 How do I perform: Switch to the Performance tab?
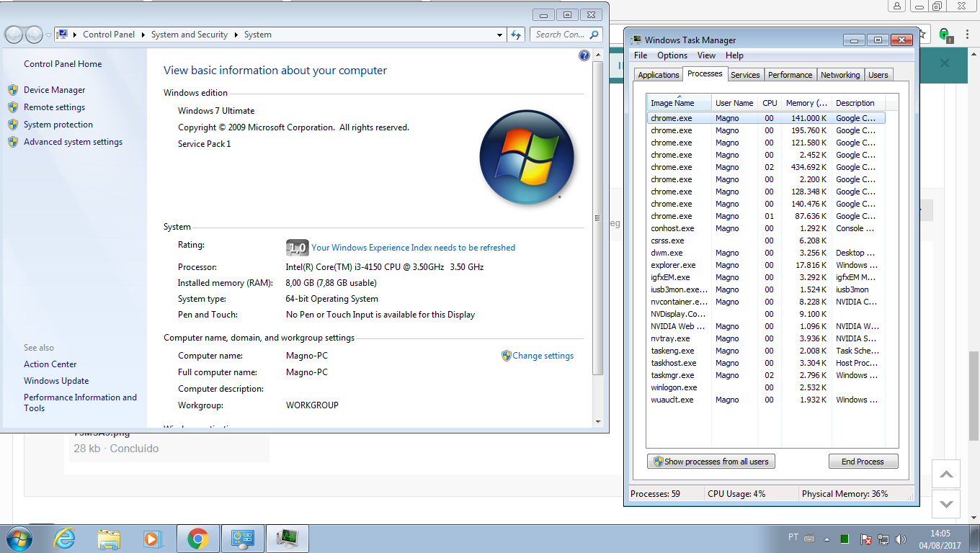(x=790, y=75)
